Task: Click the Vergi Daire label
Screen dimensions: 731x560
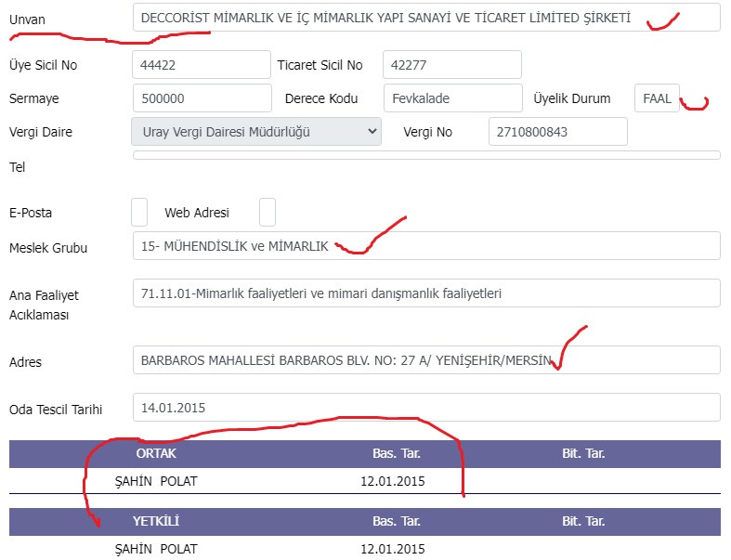Action: click(41, 132)
